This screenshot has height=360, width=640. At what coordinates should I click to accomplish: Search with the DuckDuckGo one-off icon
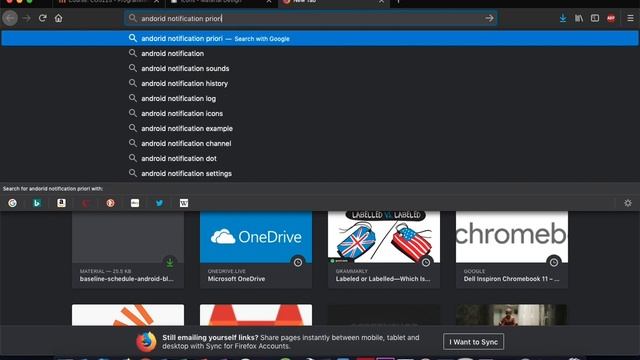[111, 203]
